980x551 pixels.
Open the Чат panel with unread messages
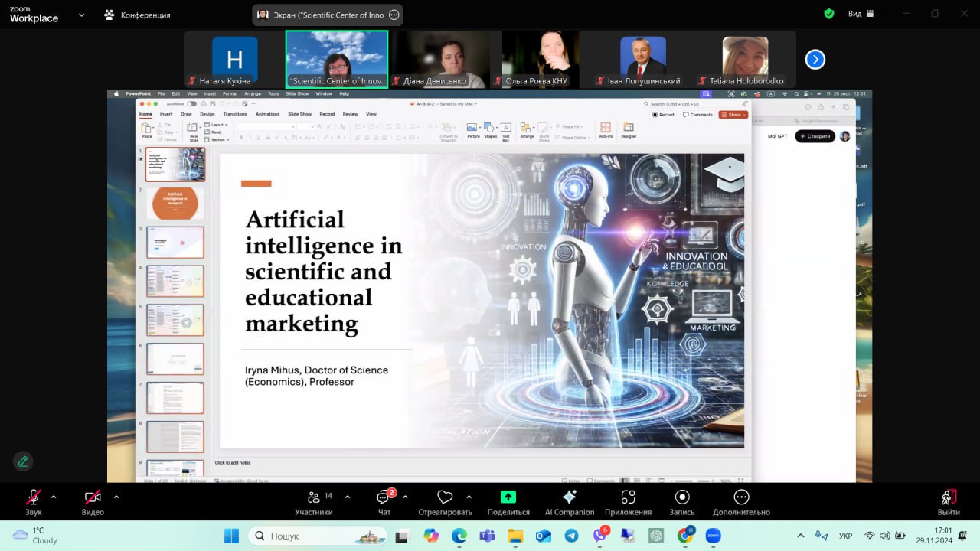tap(384, 497)
